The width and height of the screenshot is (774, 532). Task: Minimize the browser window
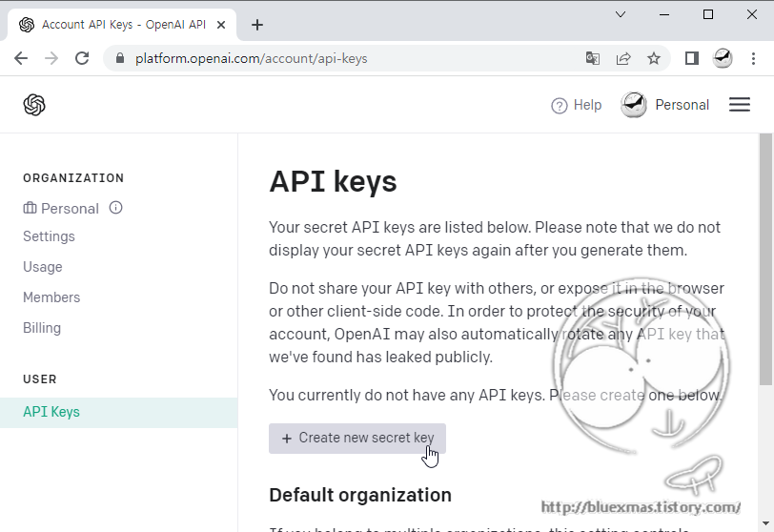(664, 14)
